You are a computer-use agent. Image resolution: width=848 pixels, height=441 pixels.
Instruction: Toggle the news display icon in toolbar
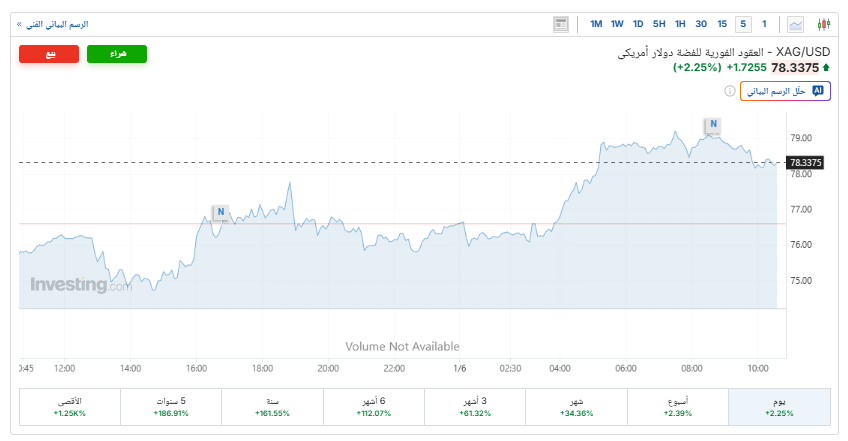[560, 24]
